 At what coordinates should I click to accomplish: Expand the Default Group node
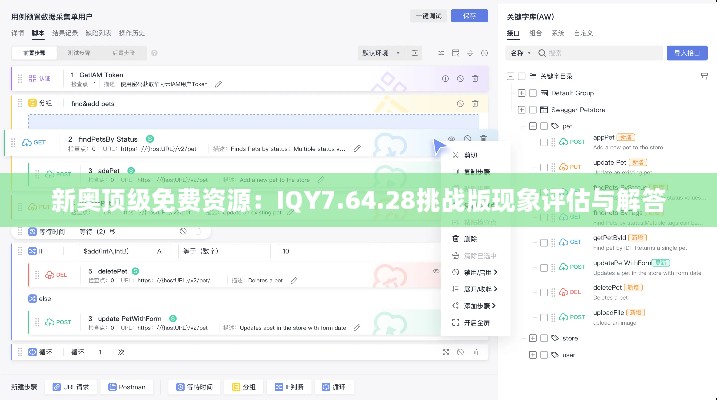click(521, 93)
